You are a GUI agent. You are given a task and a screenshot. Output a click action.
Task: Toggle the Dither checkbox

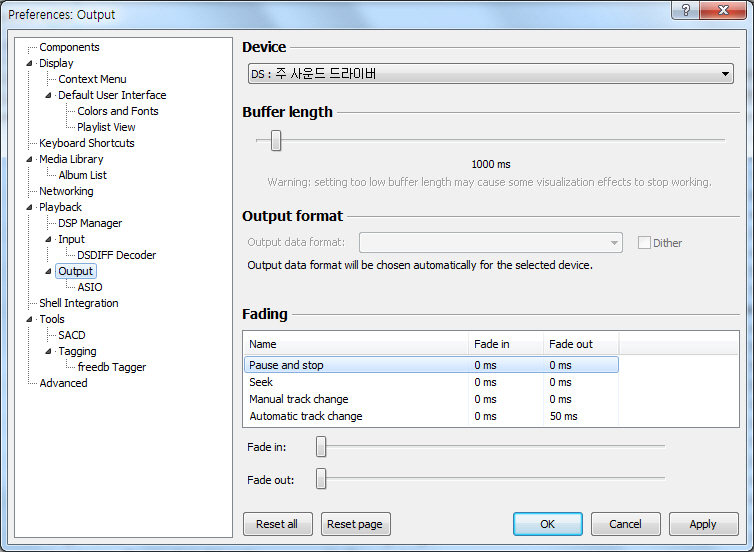[644, 242]
